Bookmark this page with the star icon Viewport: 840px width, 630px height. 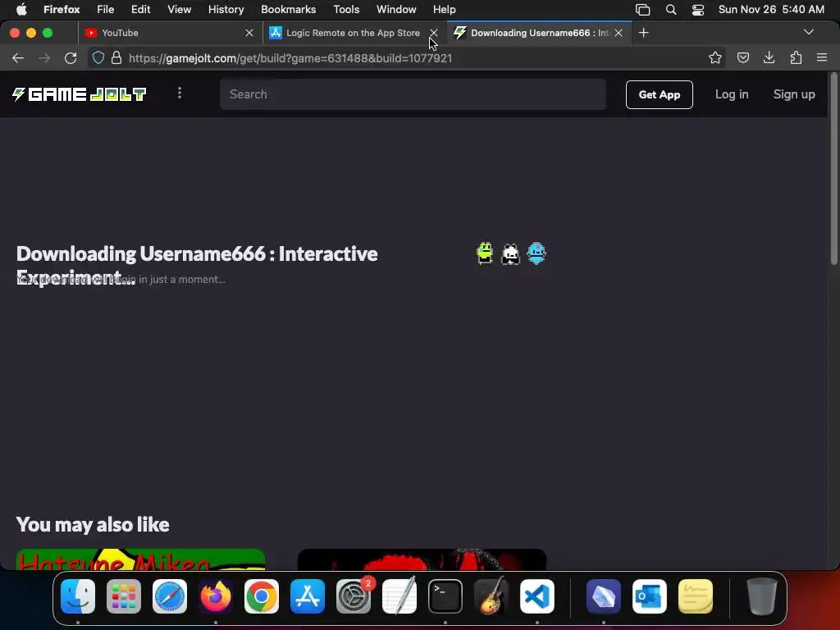715,58
